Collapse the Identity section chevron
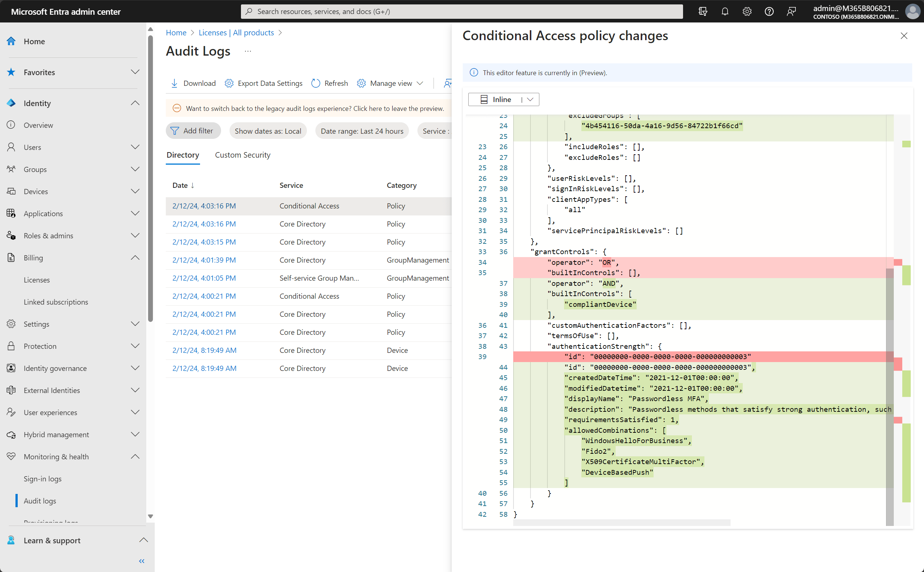Viewport: 924px width, 572px height. tap(135, 103)
